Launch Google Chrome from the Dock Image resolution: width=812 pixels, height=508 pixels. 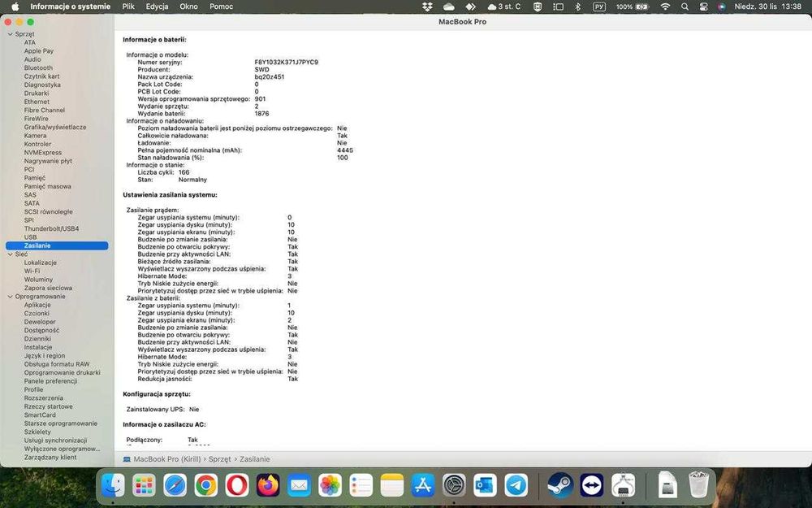click(205, 486)
